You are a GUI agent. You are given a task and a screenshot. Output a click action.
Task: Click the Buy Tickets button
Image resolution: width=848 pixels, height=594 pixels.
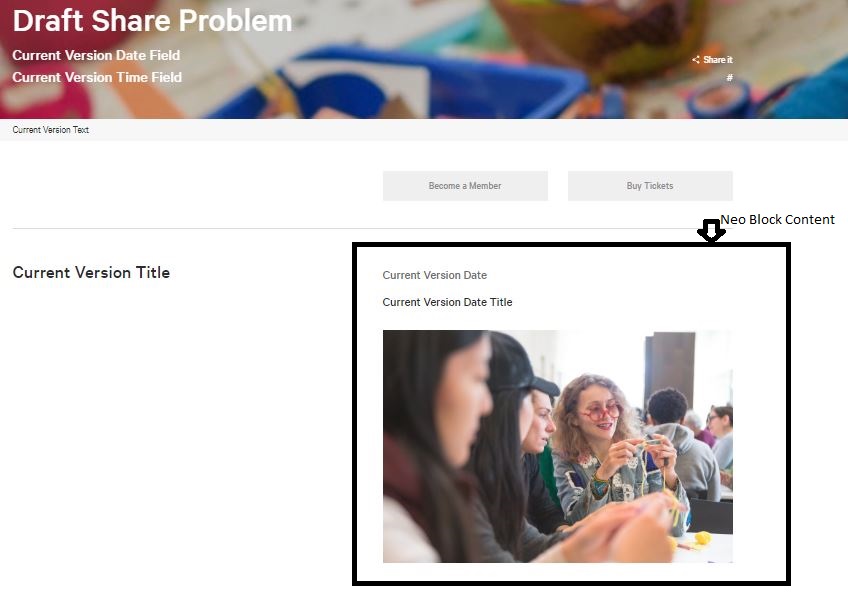(650, 186)
